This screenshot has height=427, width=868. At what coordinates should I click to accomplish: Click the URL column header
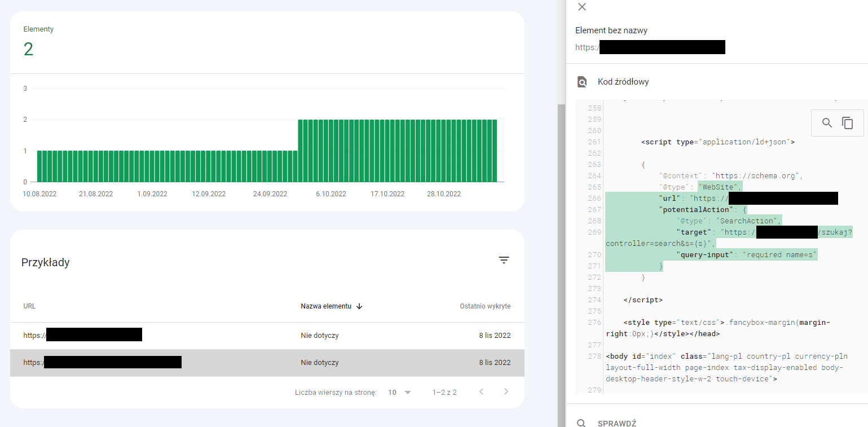[x=29, y=306]
